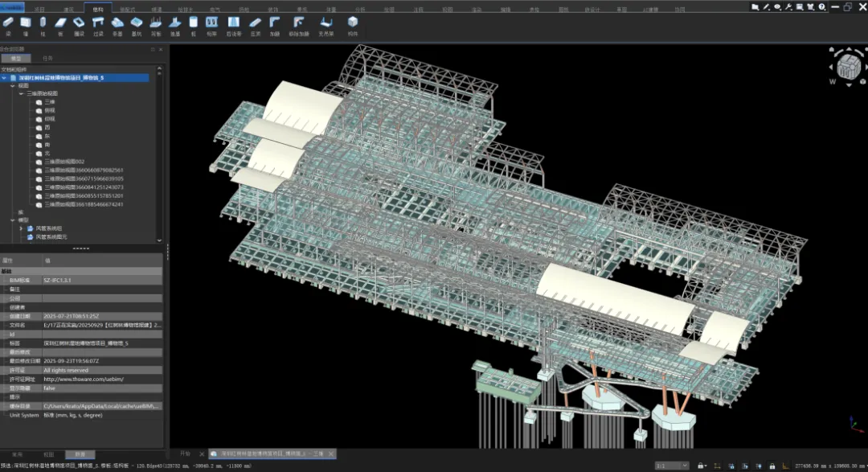Collapse the 模型 tree node

[x=12, y=220]
